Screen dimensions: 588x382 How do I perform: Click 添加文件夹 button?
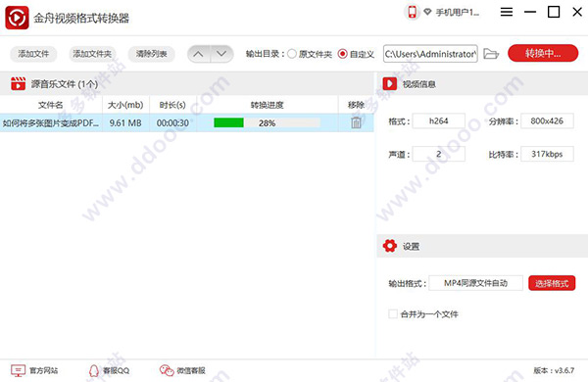[92, 54]
